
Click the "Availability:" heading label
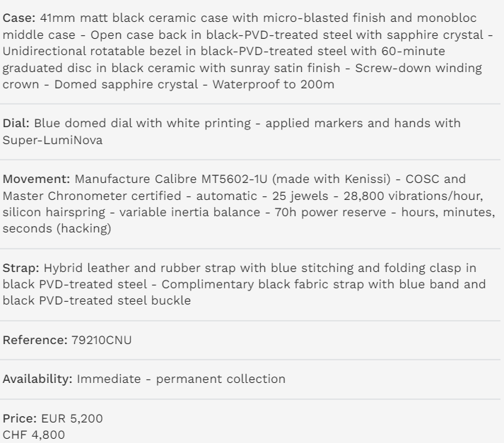coord(38,379)
